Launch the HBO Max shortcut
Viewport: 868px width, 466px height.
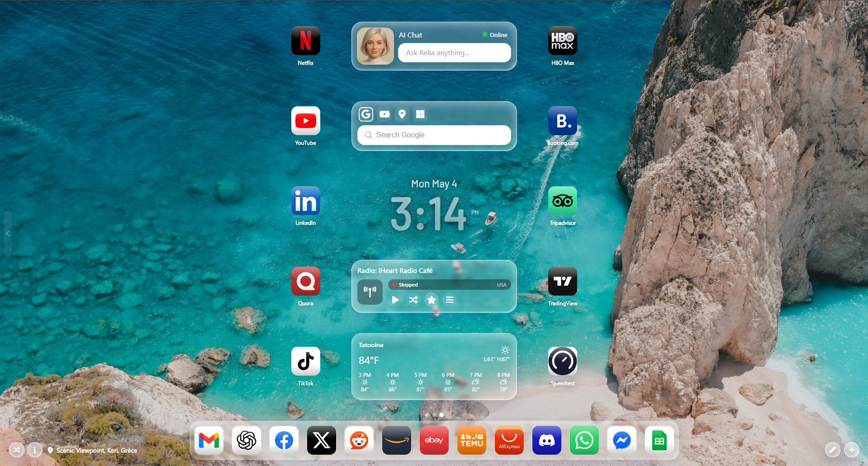[x=562, y=41]
